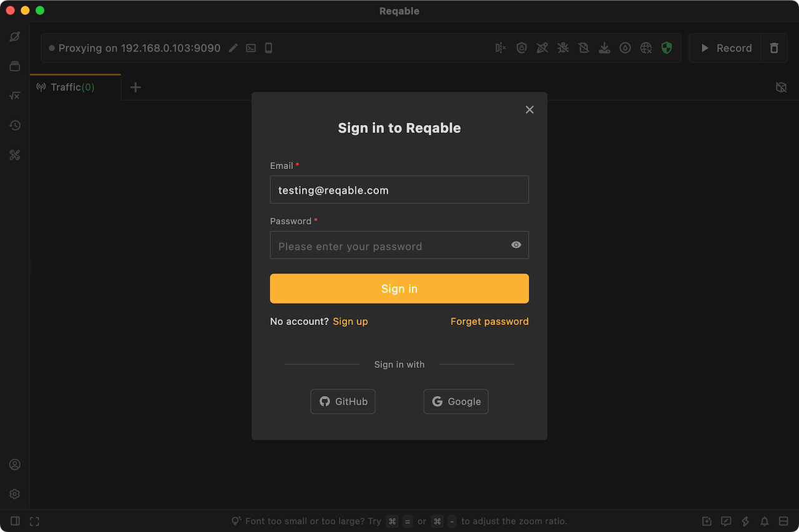Click the bug breakpoint icon in toolbar

(x=563, y=48)
